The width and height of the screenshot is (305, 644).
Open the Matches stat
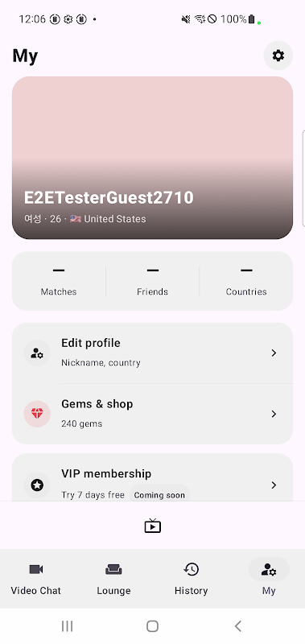pos(59,281)
